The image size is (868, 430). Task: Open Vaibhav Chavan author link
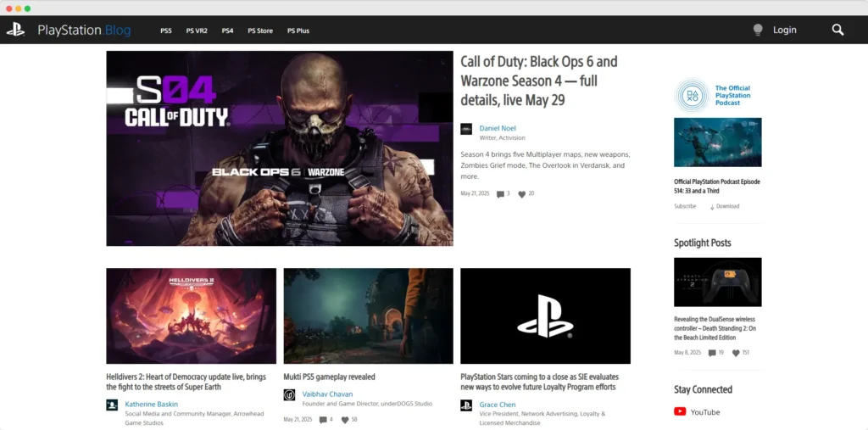pyautogui.click(x=327, y=394)
